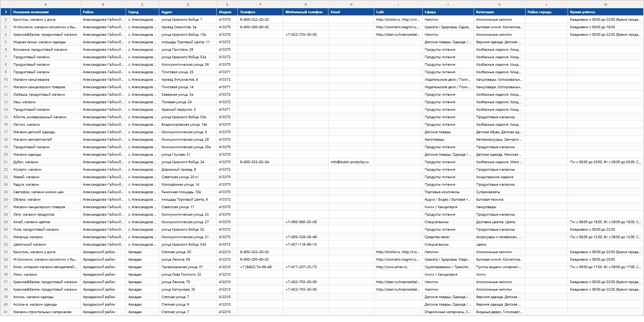Click the 'Любаша, продуктовый магазин' cell
The height and width of the screenshot is (322, 644).
point(46,95)
